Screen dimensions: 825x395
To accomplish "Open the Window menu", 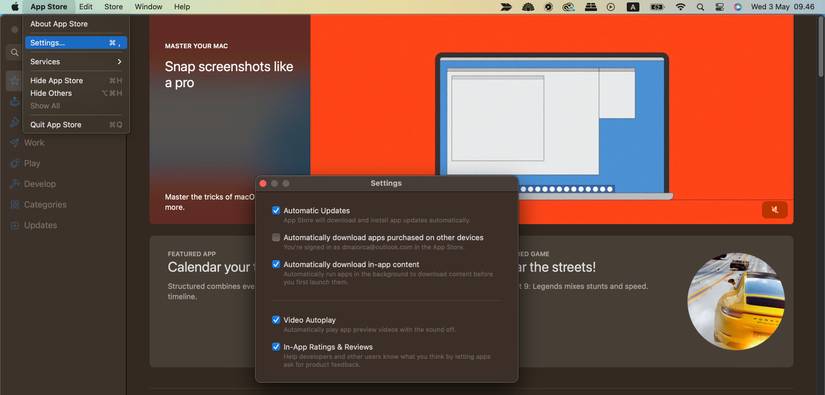I will pyautogui.click(x=148, y=7).
